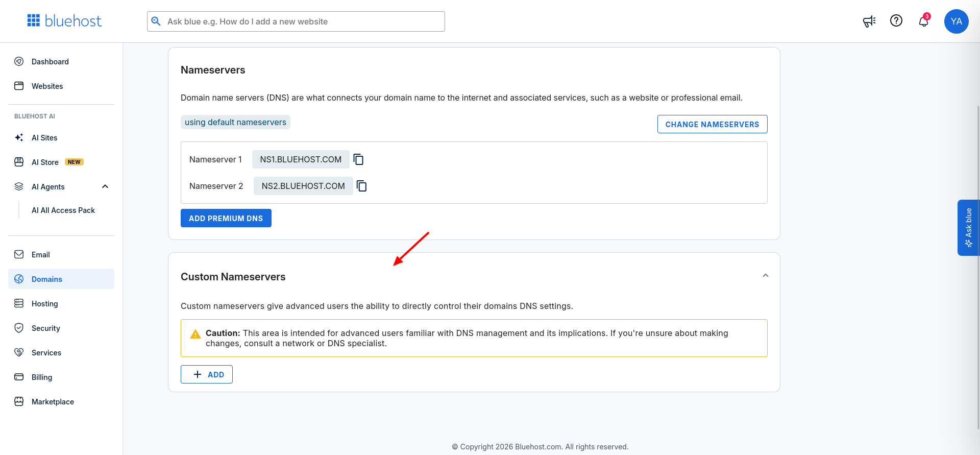
Task: Click the Nameserver 1 label
Action: [x=215, y=159]
